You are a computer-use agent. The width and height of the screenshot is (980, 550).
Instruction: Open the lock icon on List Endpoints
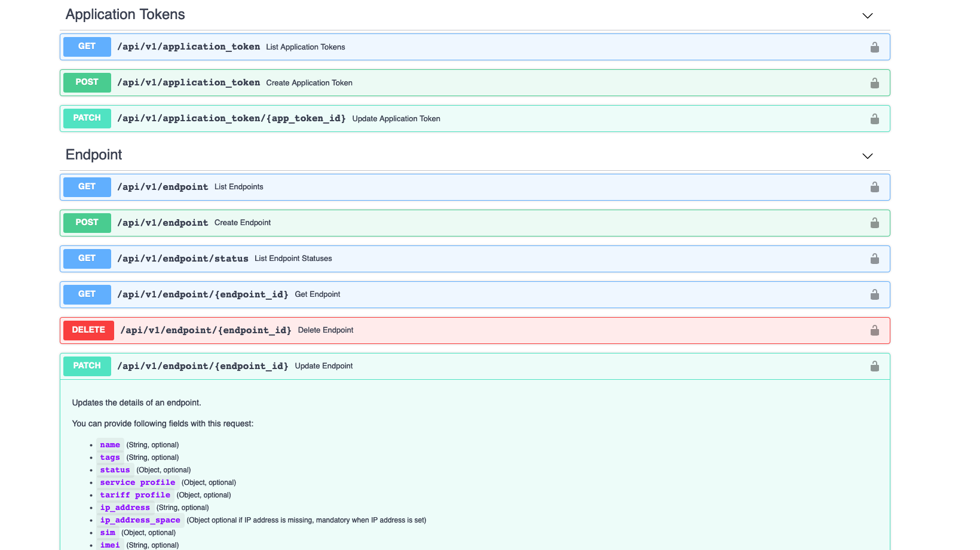875,187
